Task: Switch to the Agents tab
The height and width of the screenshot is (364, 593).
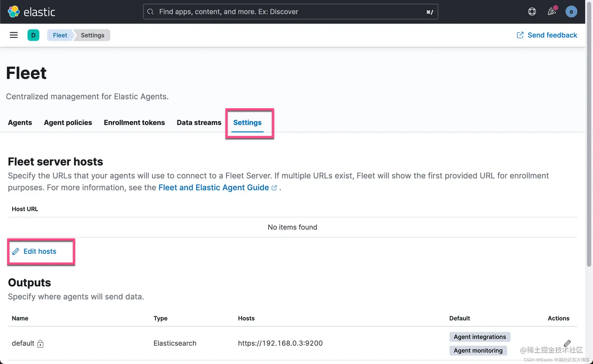Action: click(x=20, y=123)
